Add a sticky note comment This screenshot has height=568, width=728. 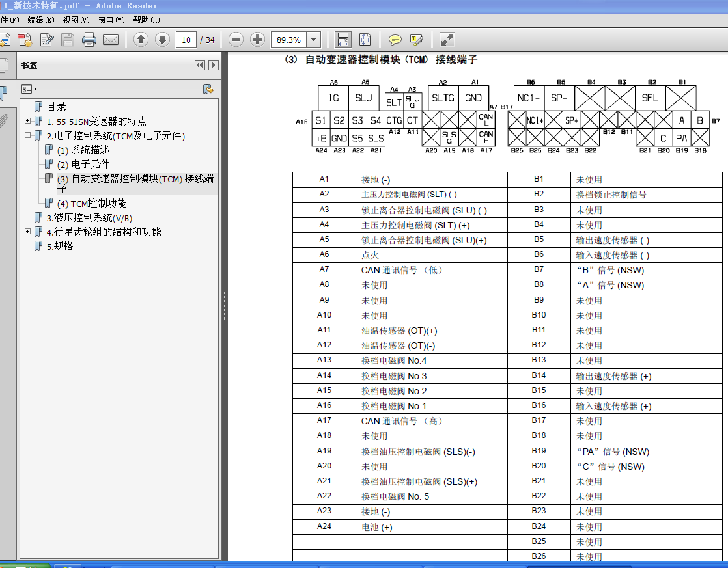(395, 40)
